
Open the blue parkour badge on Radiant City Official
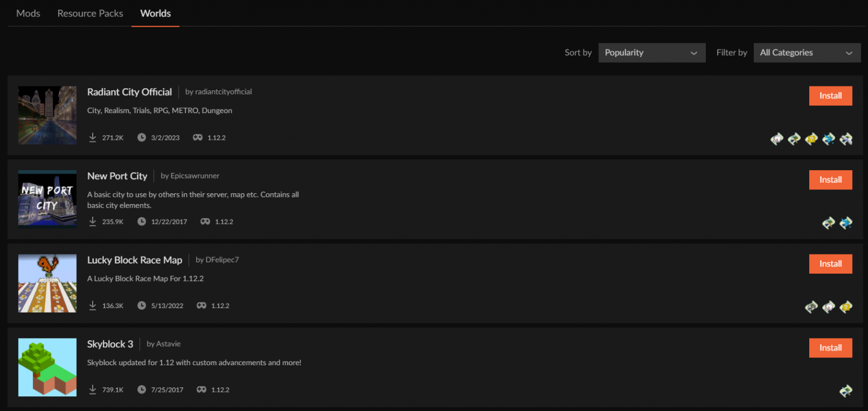828,139
